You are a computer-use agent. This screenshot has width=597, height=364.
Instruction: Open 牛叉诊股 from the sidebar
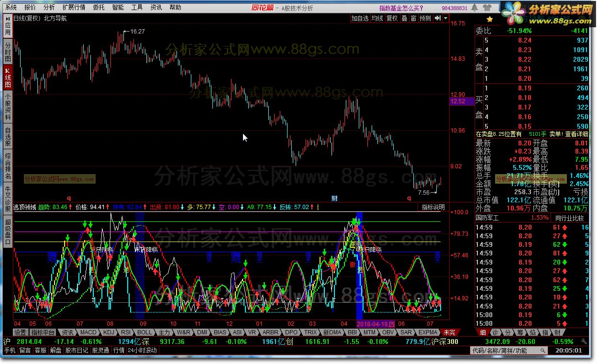8,199
